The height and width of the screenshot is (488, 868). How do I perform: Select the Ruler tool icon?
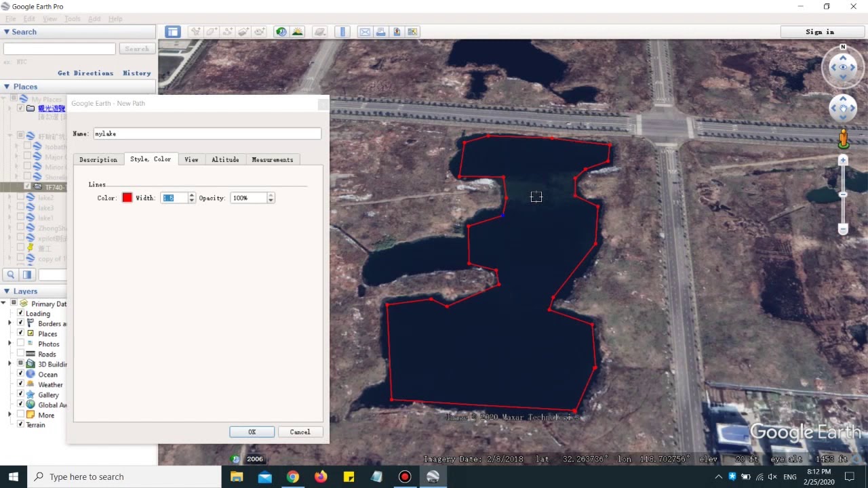click(x=342, y=32)
